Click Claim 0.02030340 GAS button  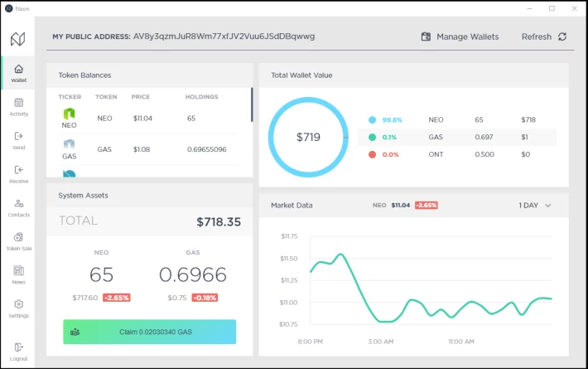point(150,332)
